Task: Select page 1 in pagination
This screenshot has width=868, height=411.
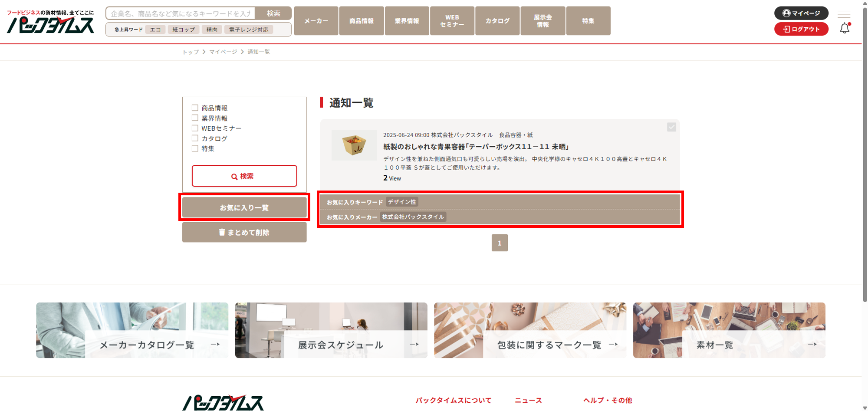Action: [x=500, y=243]
